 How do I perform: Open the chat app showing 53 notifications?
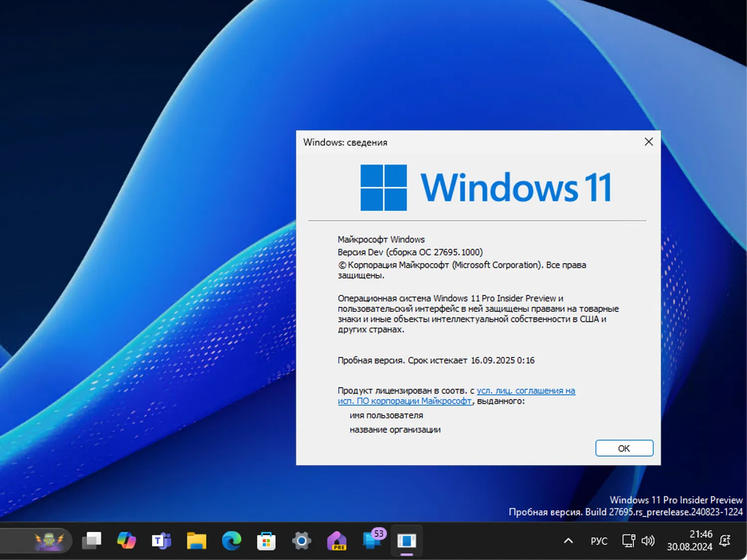coord(372,541)
